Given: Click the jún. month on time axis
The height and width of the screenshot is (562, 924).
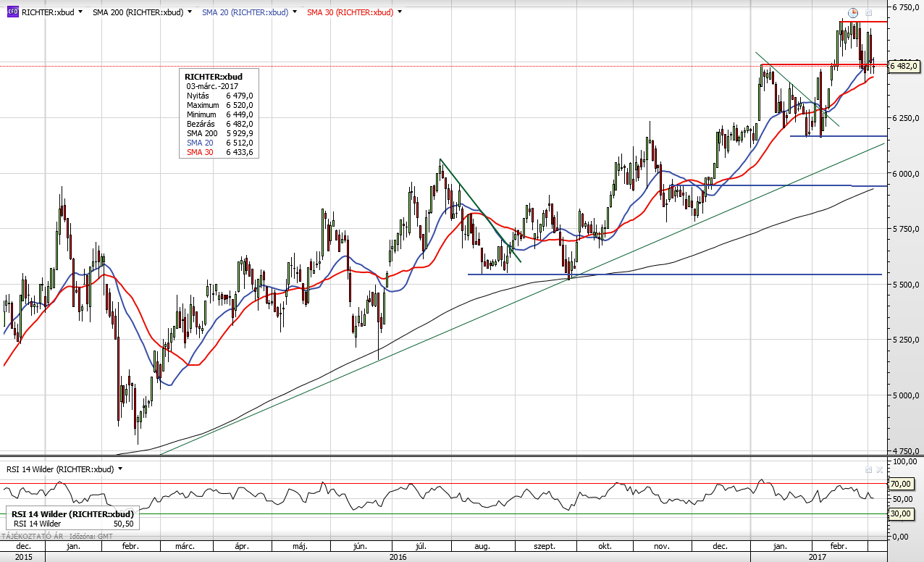Looking at the screenshot, I should [360, 546].
